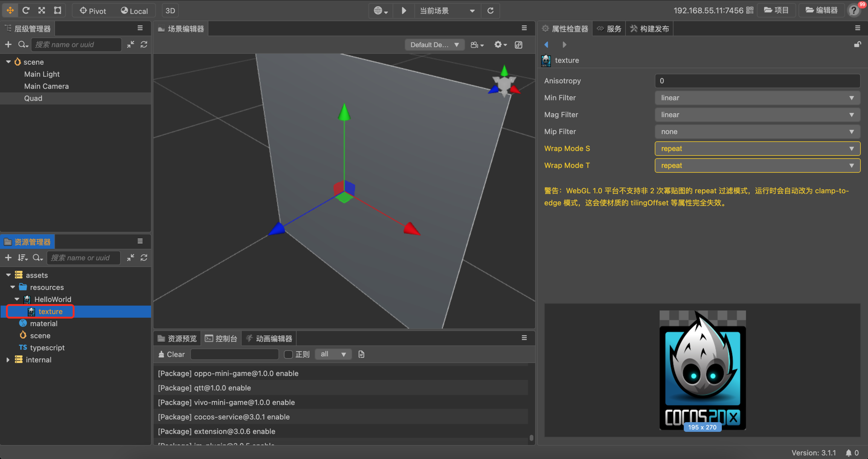Click the Clear console button
This screenshot has height=459, width=868.
pyautogui.click(x=172, y=354)
